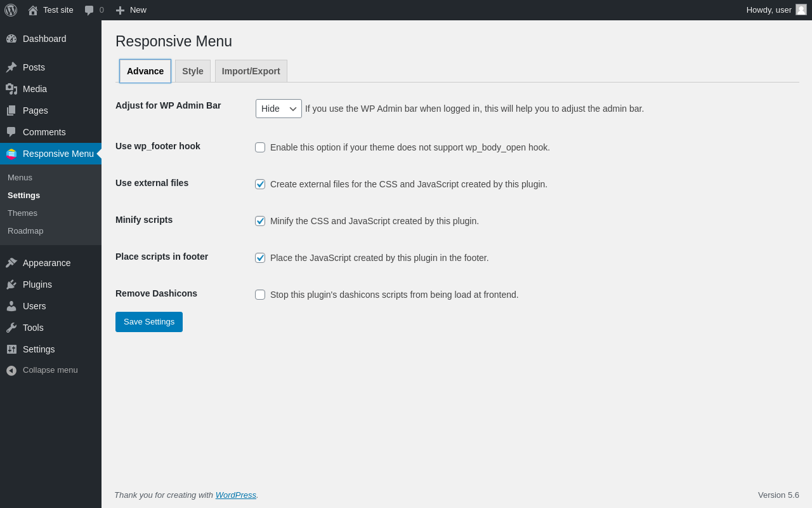Open the Adjust for WP Admin Bar dropdown
This screenshot has width=812, height=508.
(x=278, y=109)
